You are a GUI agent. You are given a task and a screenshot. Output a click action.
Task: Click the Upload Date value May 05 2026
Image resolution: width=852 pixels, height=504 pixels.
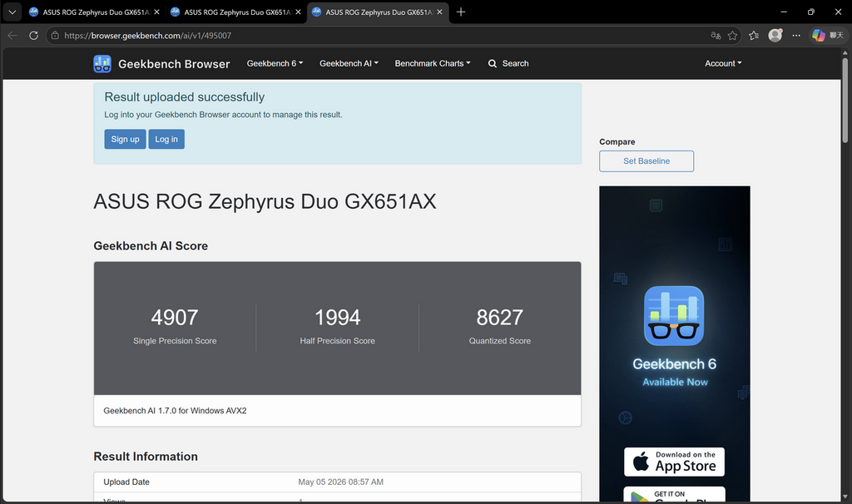click(340, 482)
